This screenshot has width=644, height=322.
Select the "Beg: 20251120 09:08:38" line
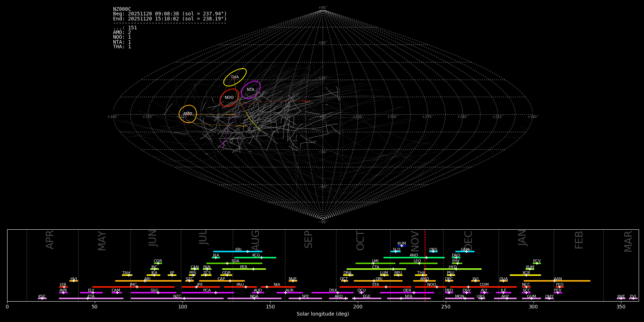(x=170, y=14)
